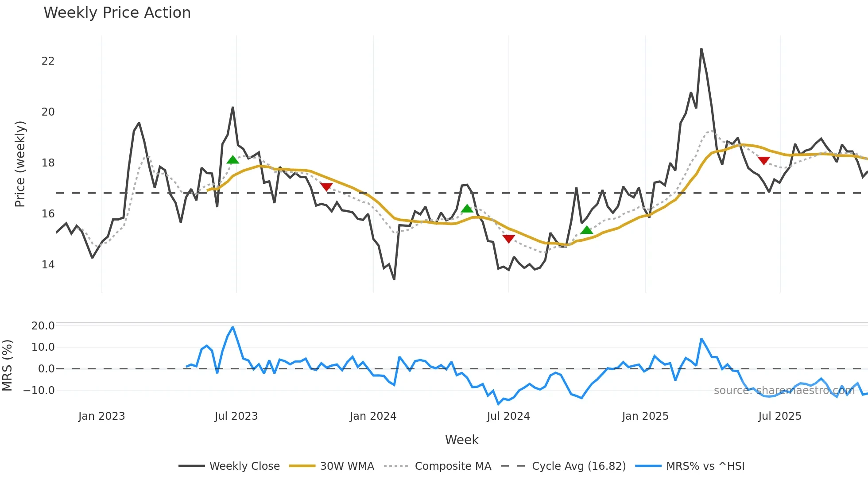This screenshot has width=868, height=488.
Task: Click the Price (weekly) y-axis title
Action: click(x=20, y=164)
